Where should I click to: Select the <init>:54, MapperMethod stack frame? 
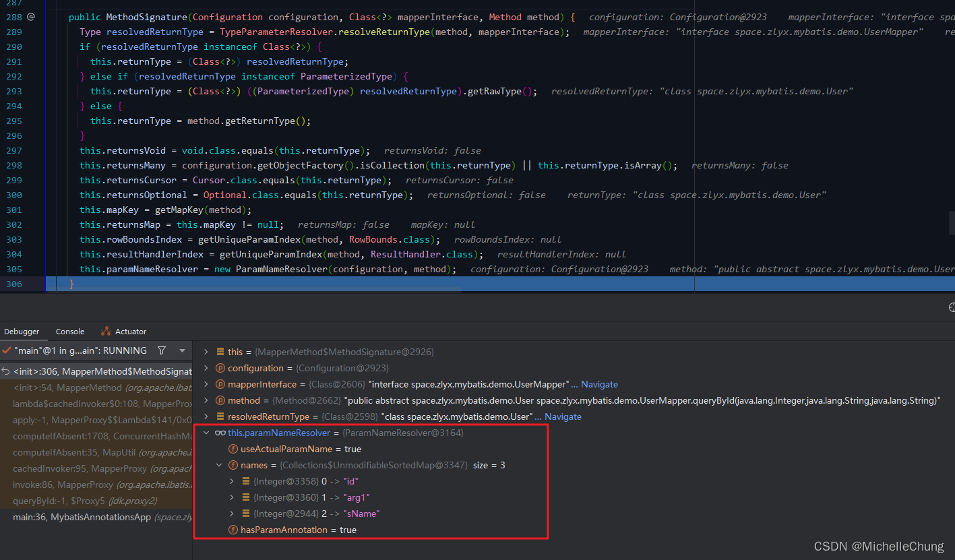[x=96, y=387]
